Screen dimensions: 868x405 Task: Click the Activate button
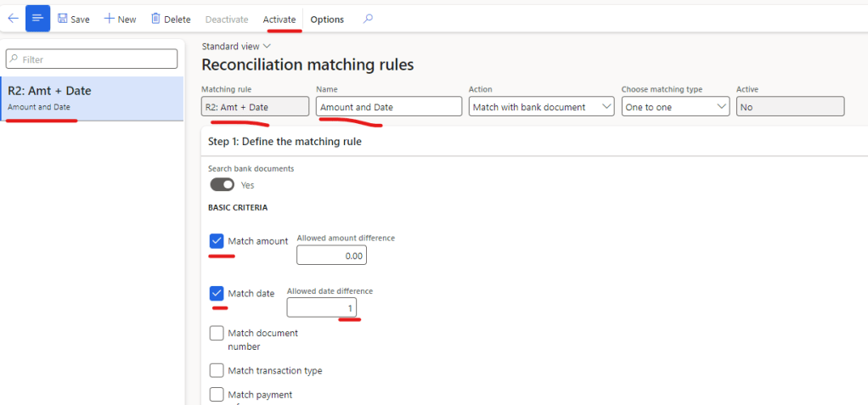click(279, 20)
